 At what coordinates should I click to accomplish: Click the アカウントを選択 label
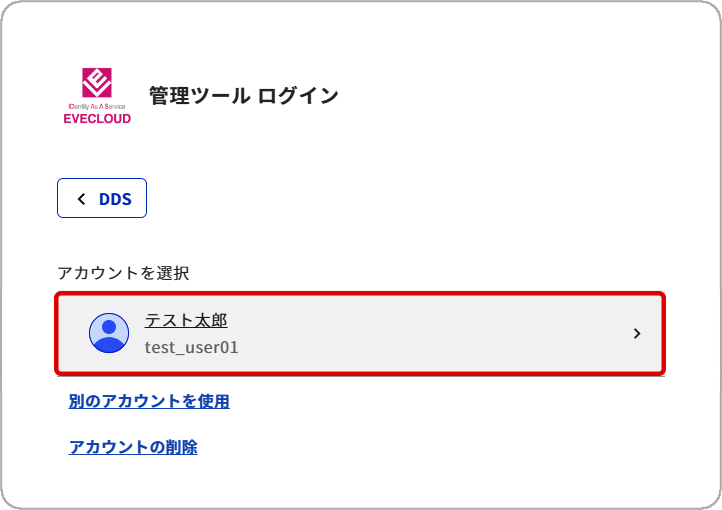[123, 272]
